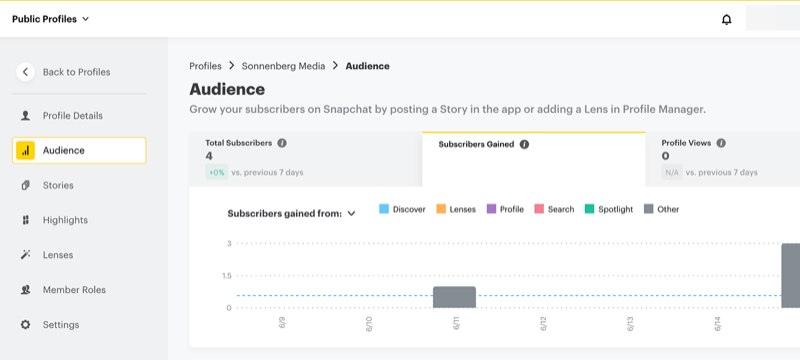This screenshot has height=360, width=800.
Task: Click the back arrow beside Back to Profiles
Action: [x=26, y=72]
